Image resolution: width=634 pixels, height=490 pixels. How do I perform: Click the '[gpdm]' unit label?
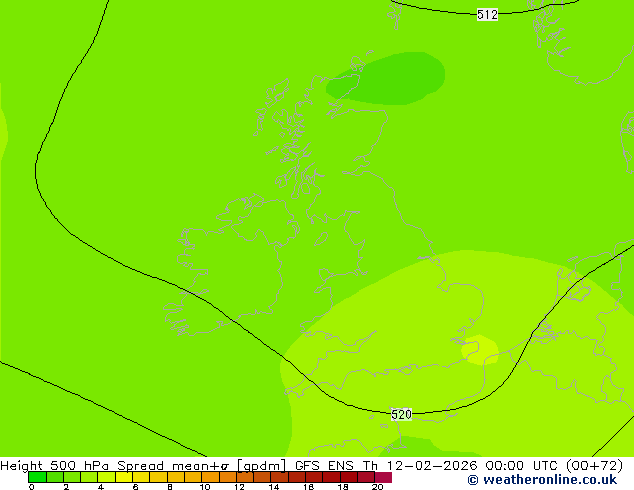coord(262,465)
